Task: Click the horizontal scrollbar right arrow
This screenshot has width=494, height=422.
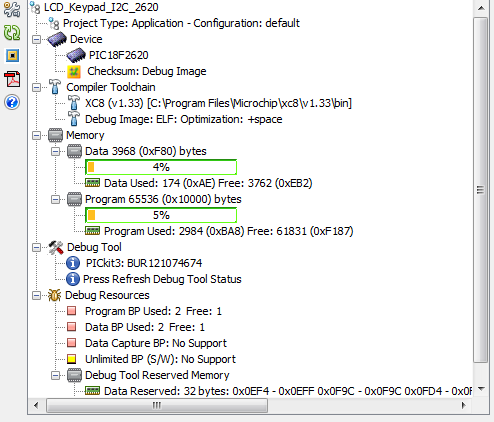Action: (x=463, y=405)
